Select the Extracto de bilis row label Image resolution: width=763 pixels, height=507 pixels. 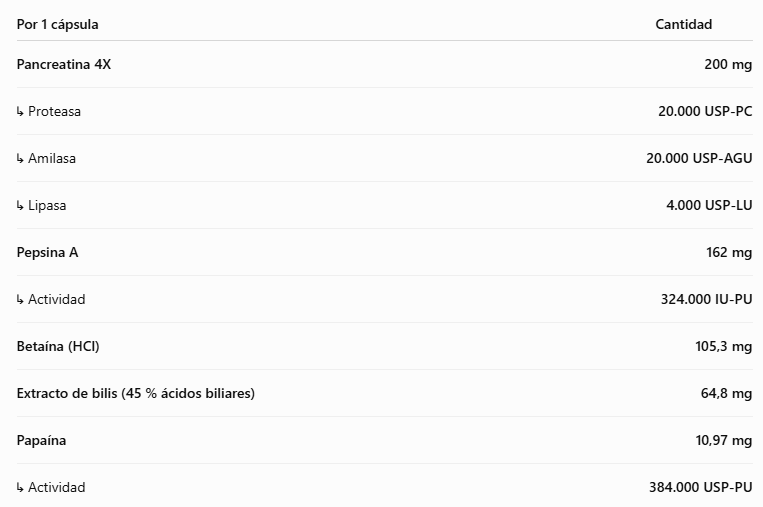pyautogui.click(x=136, y=393)
